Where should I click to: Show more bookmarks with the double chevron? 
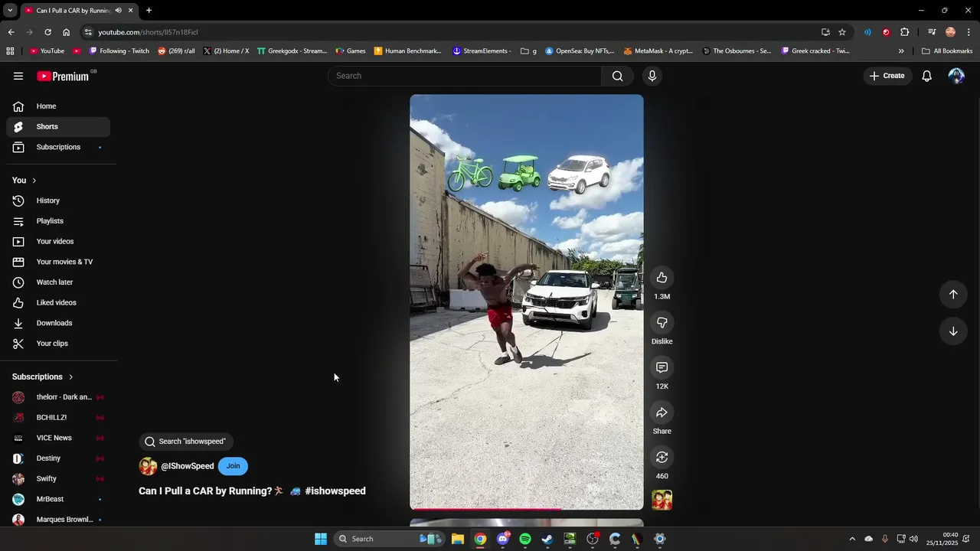tap(901, 51)
